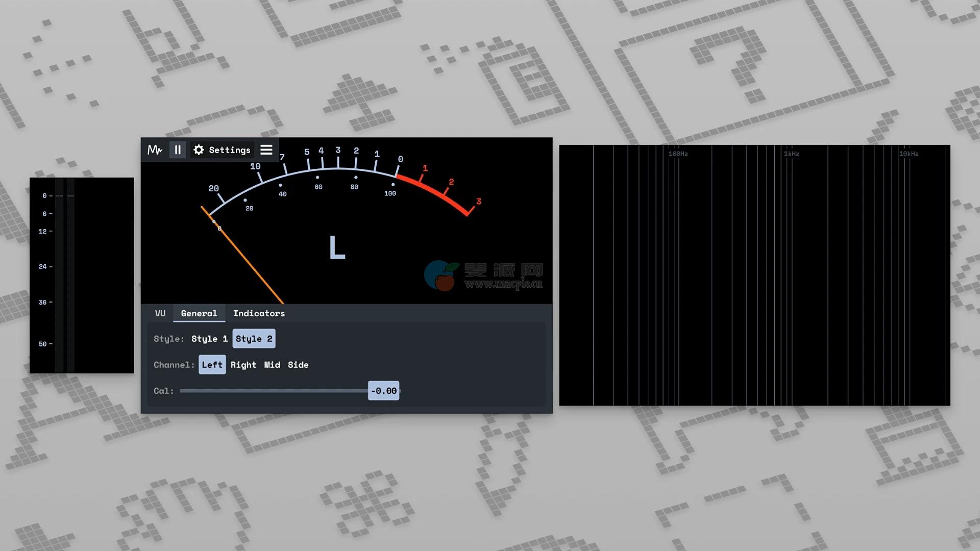Select the Mid channel
This screenshot has height=551, width=980.
[272, 365]
